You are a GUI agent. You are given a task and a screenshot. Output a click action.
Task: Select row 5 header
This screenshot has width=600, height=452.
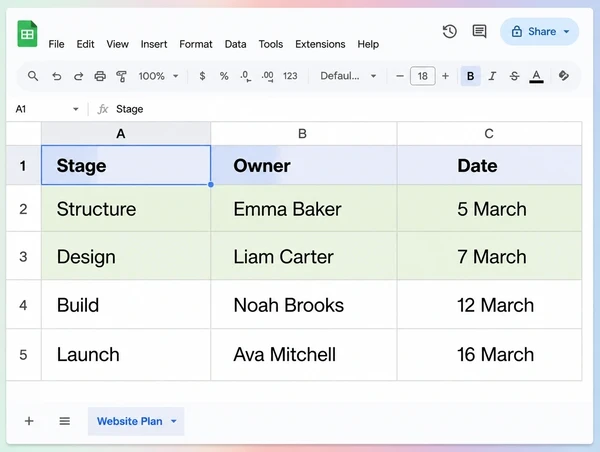(23, 354)
